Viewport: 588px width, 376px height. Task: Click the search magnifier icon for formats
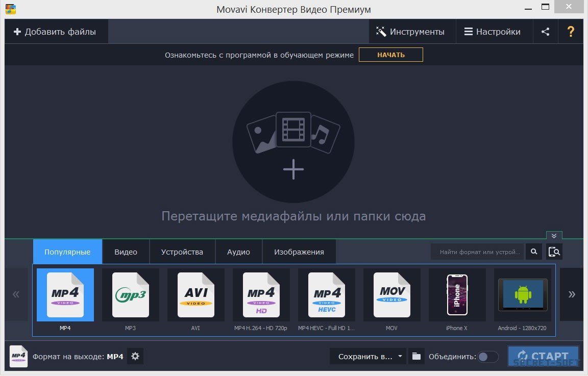533,252
